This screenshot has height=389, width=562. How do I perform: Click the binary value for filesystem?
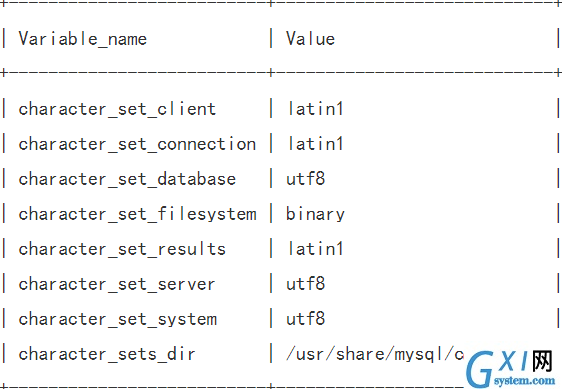click(x=315, y=214)
